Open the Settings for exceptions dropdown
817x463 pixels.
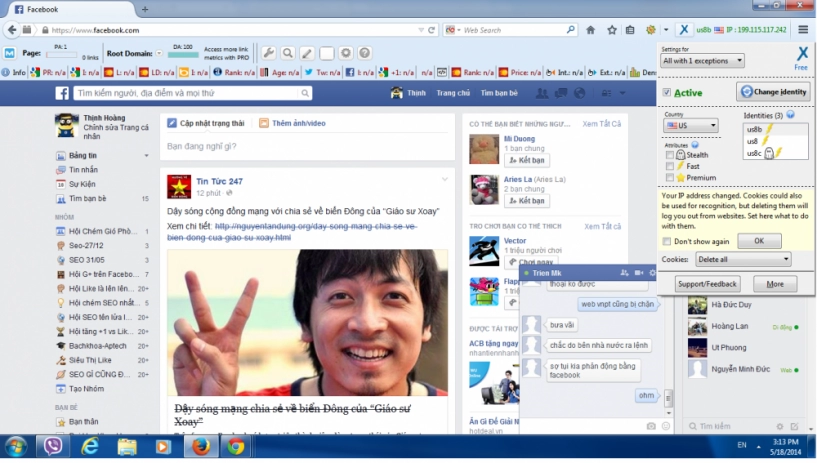(x=702, y=61)
